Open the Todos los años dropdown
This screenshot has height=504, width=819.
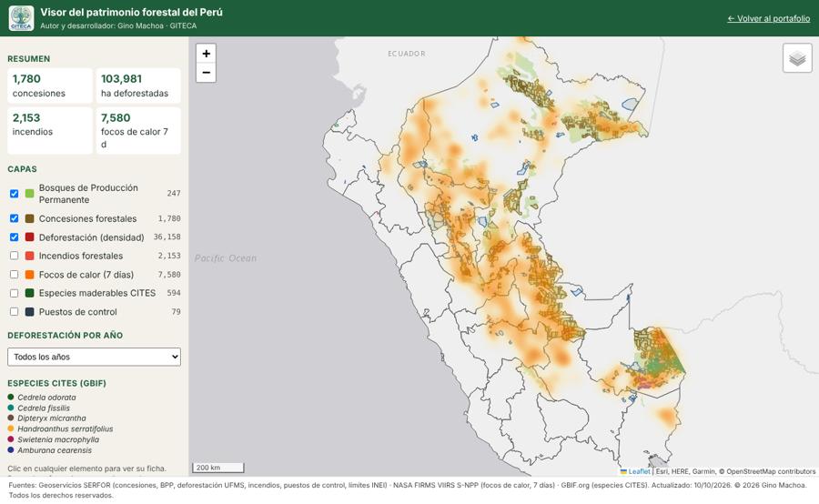pyautogui.click(x=94, y=357)
